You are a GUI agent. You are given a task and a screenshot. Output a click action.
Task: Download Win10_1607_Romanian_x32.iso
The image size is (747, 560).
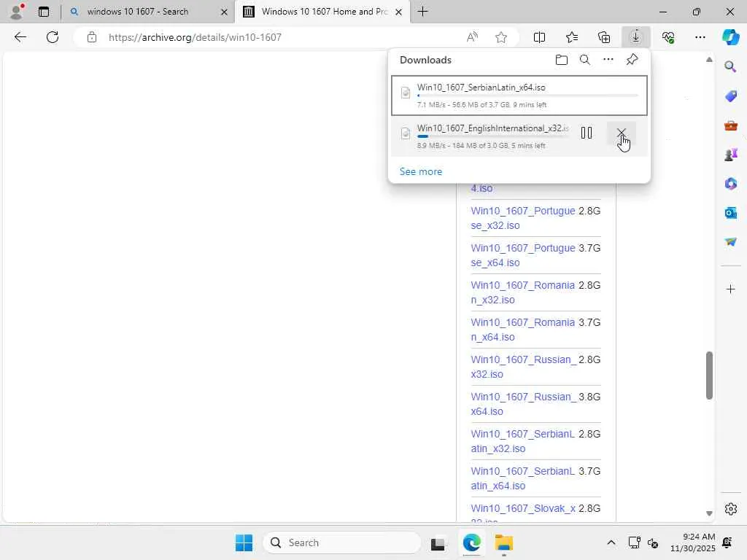click(522, 292)
